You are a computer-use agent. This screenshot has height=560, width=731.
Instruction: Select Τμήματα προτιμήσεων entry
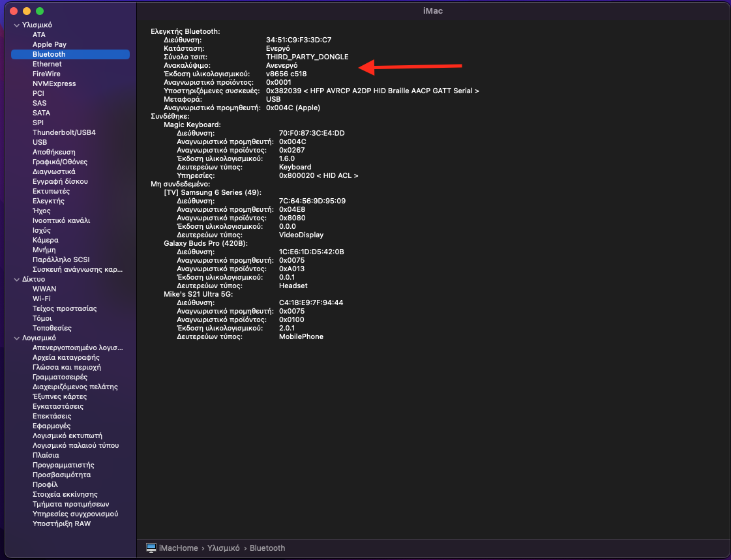click(71, 505)
